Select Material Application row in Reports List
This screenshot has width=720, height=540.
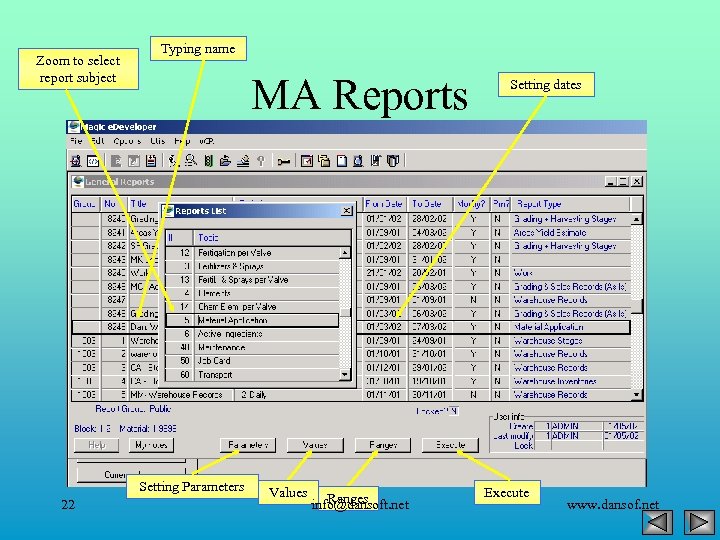(253, 320)
